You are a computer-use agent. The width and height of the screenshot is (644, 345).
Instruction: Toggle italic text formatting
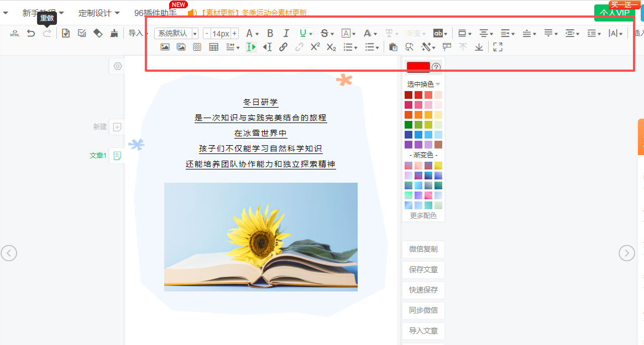click(286, 34)
